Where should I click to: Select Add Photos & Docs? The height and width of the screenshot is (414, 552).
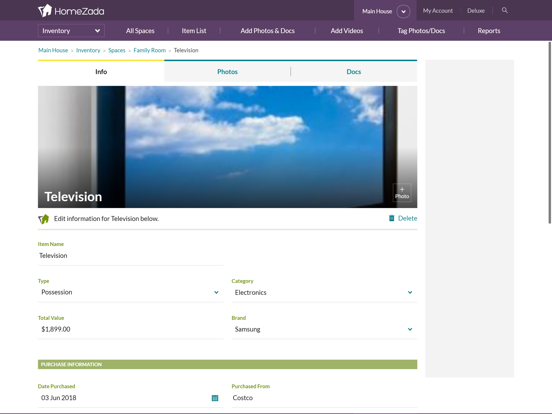(x=268, y=31)
